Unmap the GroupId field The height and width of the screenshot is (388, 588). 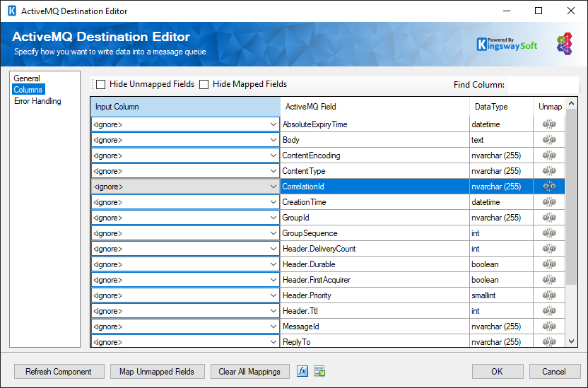[x=549, y=218]
